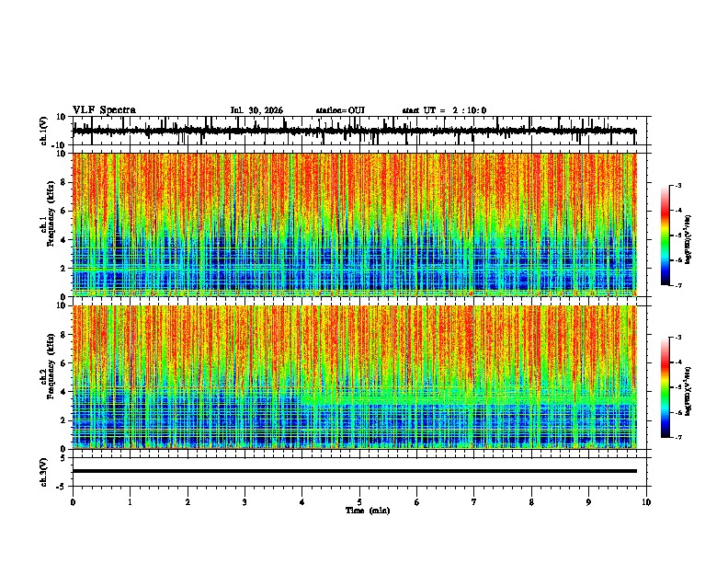Click the "ch.1(V)" waveform axis label
Viewport: 728px width, 563px height.
tap(44, 131)
